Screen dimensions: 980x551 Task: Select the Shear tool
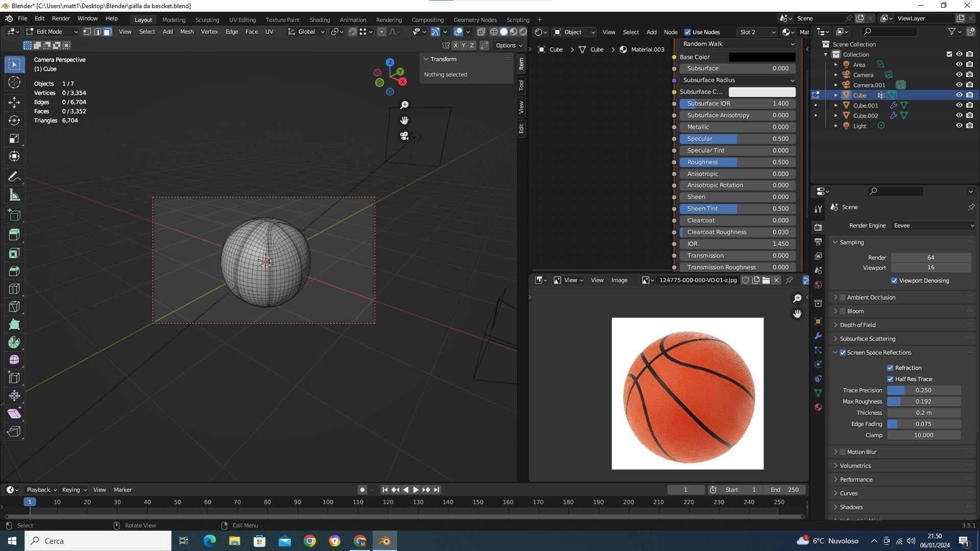(x=14, y=413)
